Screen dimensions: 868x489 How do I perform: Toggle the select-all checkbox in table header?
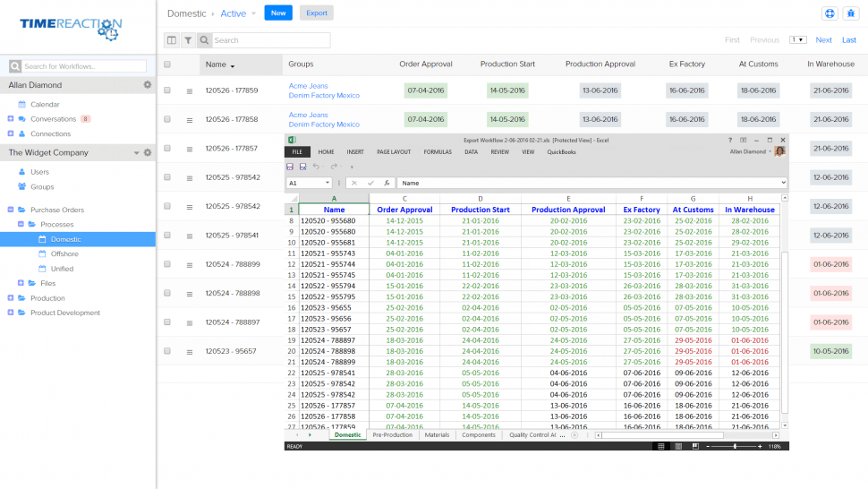(x=167, y=64)
